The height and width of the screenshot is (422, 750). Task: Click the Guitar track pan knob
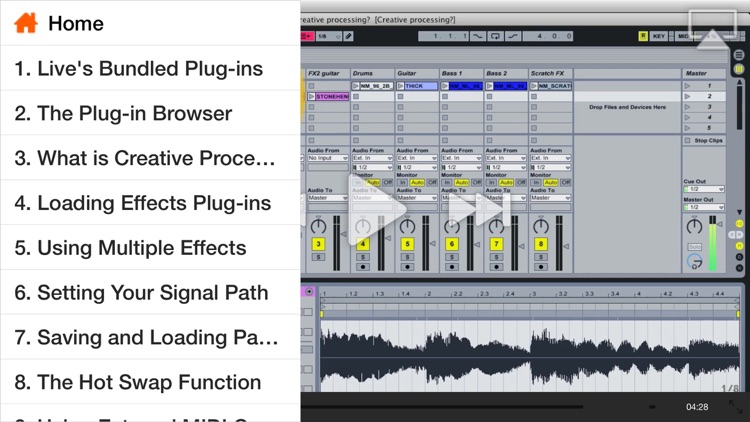407,226
